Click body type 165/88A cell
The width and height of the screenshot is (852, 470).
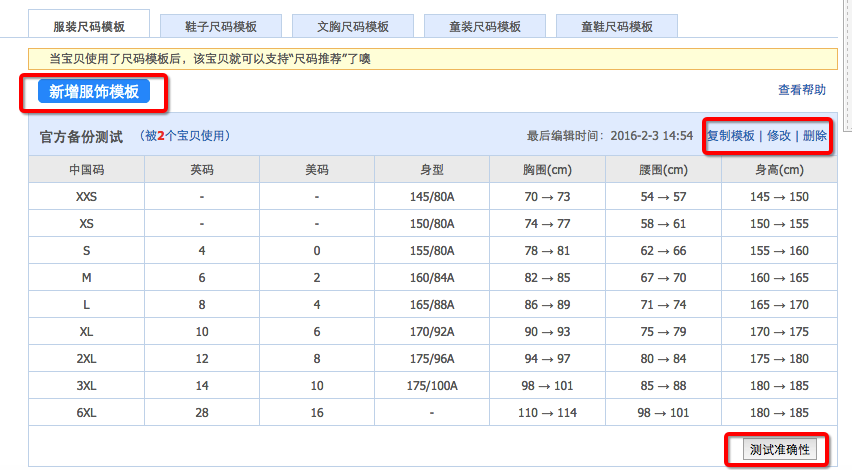pyautogui.click(x=432, y=304)
